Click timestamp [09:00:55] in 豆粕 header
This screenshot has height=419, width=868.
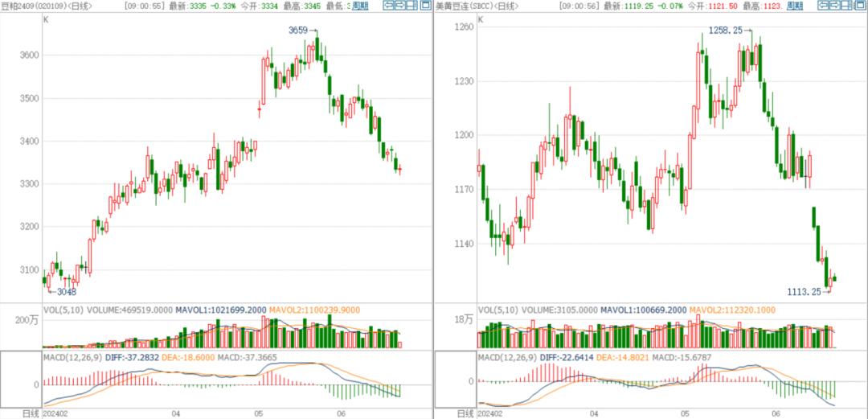(x=145, y=6)
